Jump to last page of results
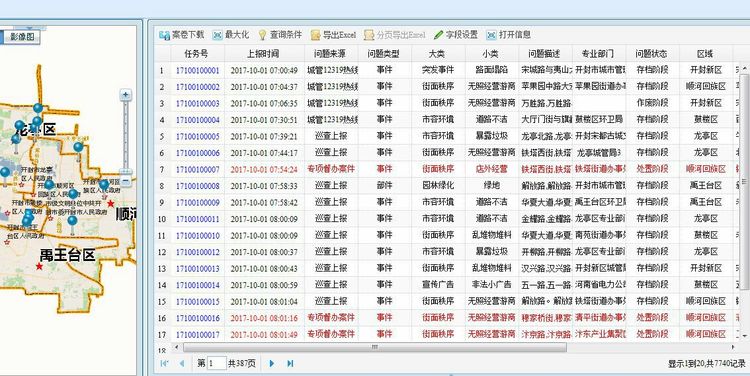 click(290, 364)
